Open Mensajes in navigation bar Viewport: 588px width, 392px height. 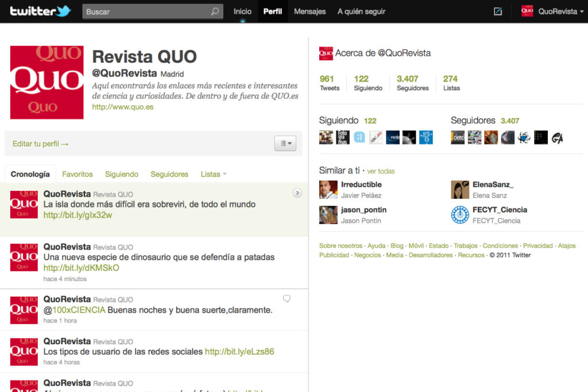click(x=310, y=11)
